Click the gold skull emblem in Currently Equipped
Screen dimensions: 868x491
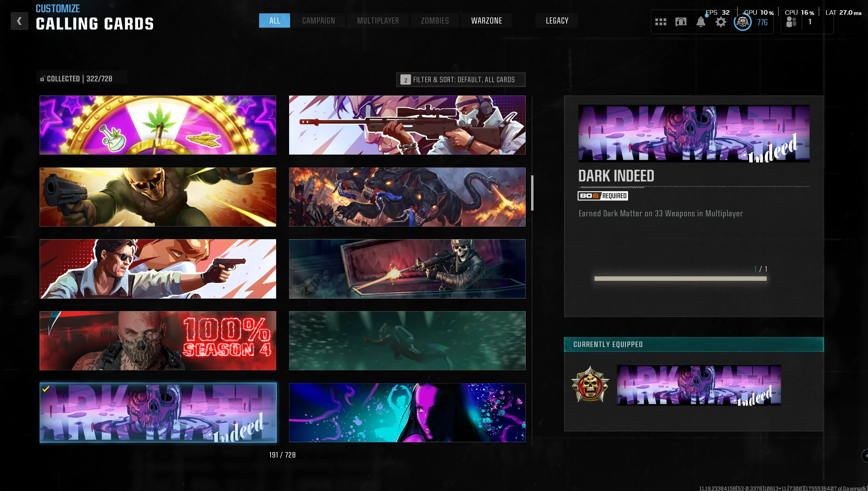click(x=590, y=385)
